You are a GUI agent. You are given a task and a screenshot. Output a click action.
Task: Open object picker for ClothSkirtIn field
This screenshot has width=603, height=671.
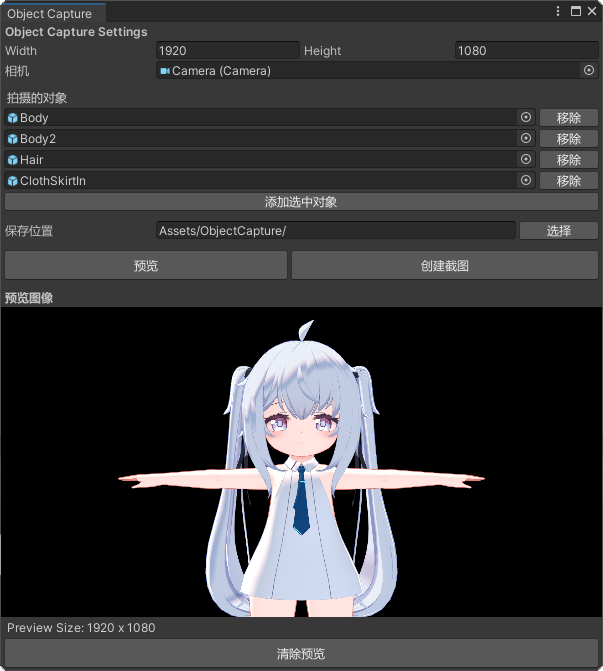(526, 180)
